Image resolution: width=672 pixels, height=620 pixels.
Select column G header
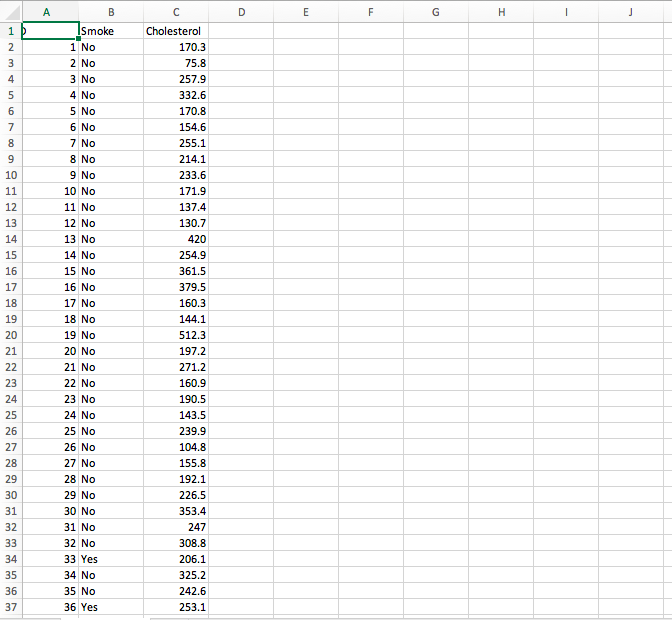(436, 12)
